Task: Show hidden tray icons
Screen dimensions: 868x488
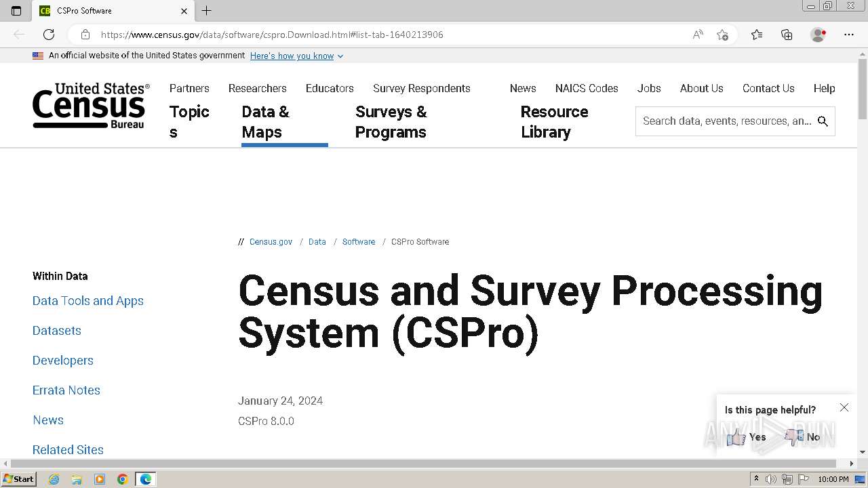Action: click(756, 479)
